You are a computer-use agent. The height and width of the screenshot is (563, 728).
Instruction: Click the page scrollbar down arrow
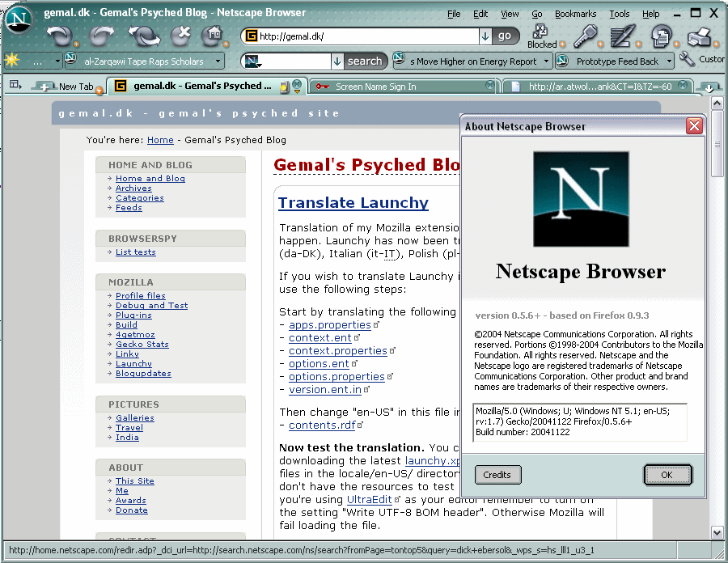[x=717, y=532]
